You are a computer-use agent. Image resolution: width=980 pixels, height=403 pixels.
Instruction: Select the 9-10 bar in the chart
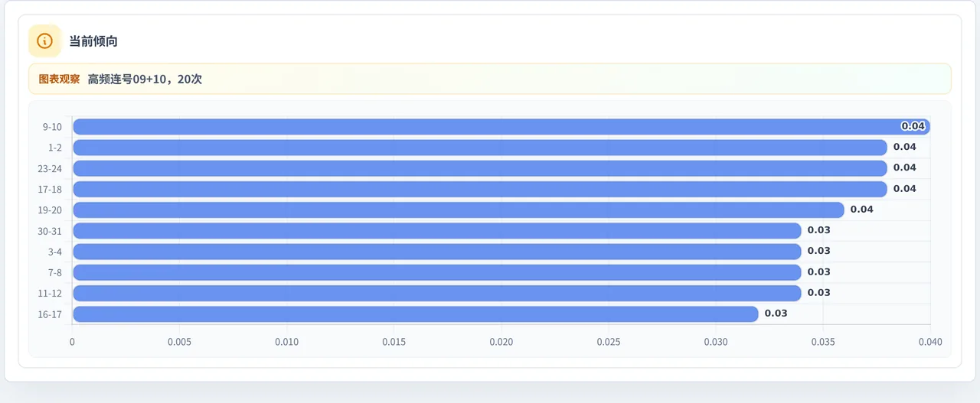click(501, 126)
